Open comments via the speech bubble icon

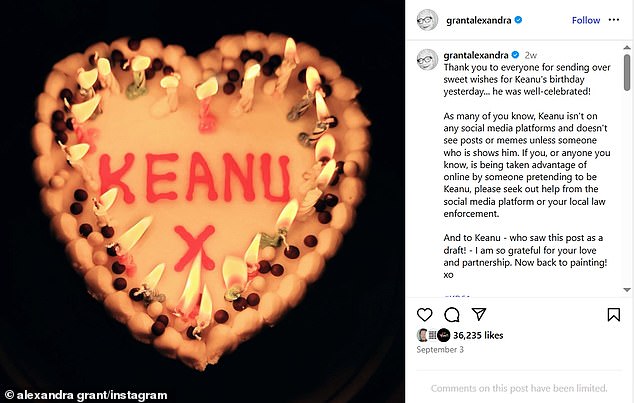pos(451,315)
